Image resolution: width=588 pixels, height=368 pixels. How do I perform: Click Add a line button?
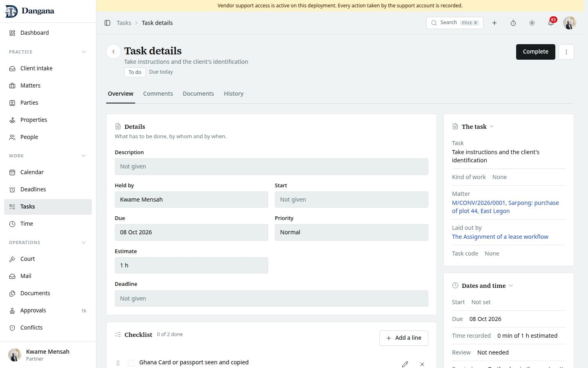pos(404,338)
